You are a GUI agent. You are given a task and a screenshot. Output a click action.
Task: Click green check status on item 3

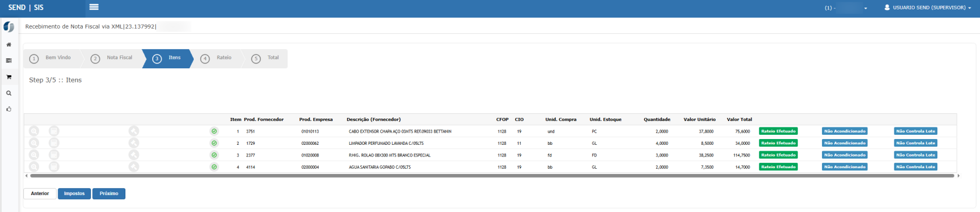click(214, 155)
